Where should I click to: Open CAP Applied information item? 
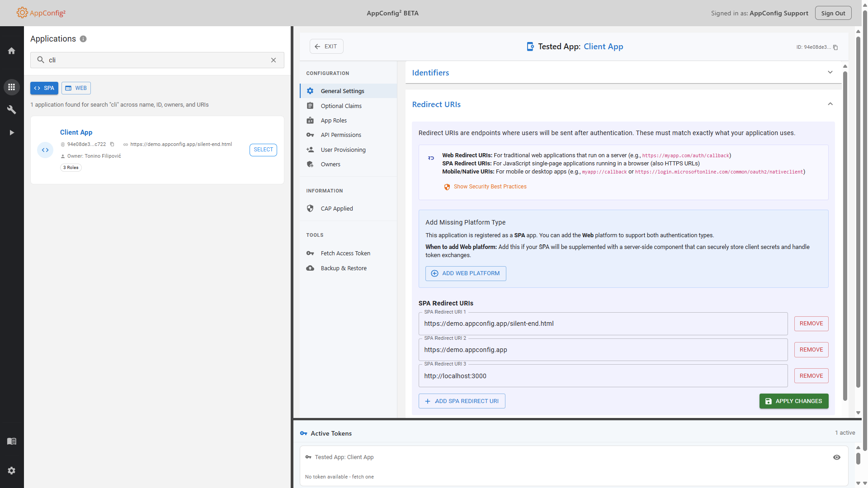point(348,208)
